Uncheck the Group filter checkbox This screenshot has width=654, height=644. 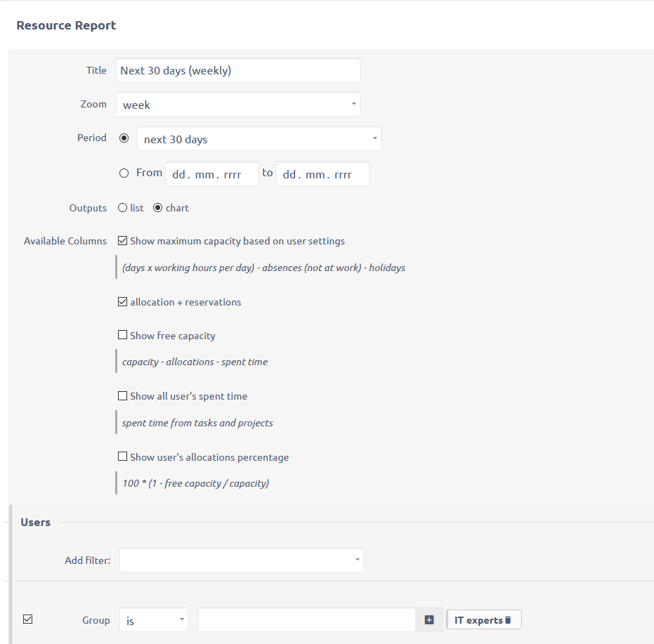tap(28, 619)
